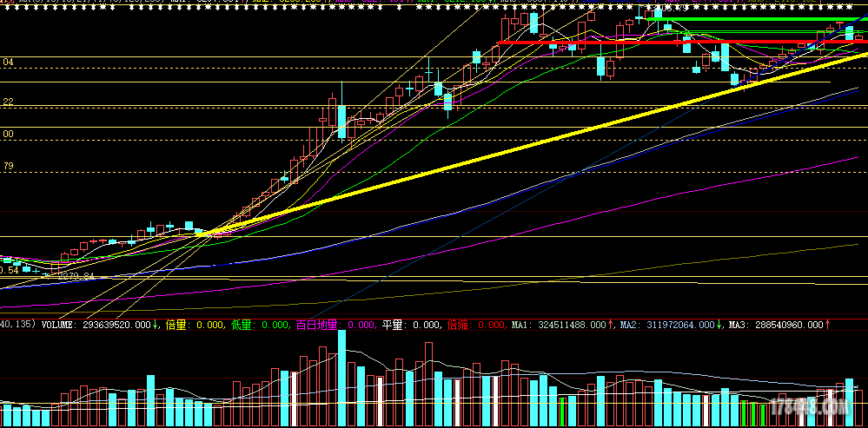Click the magenta 百日地量: 0.000 legend label
The image size is (868, 428).
[x=335, y=325]
